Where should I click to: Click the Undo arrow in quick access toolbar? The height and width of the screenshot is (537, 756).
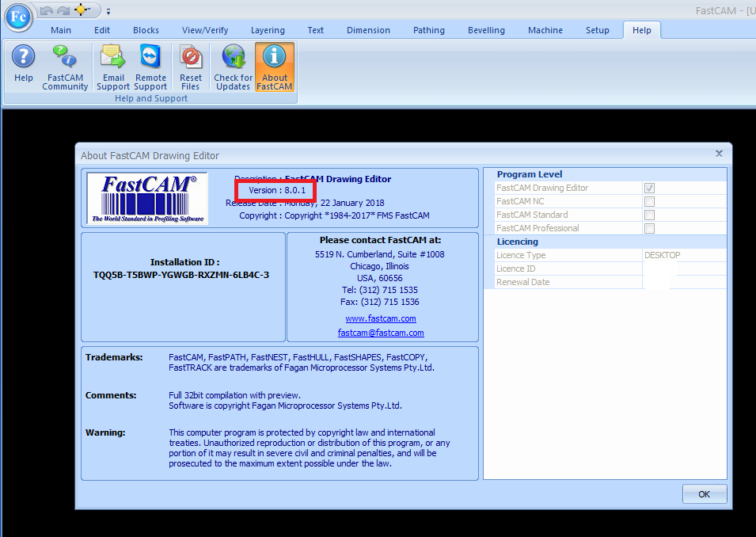(x=46, y=10)
